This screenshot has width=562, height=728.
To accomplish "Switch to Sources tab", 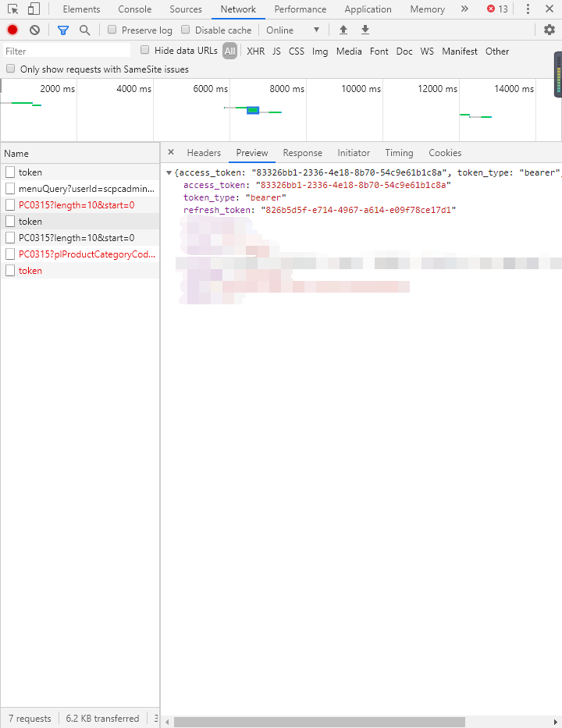I will tap(186, 9).
